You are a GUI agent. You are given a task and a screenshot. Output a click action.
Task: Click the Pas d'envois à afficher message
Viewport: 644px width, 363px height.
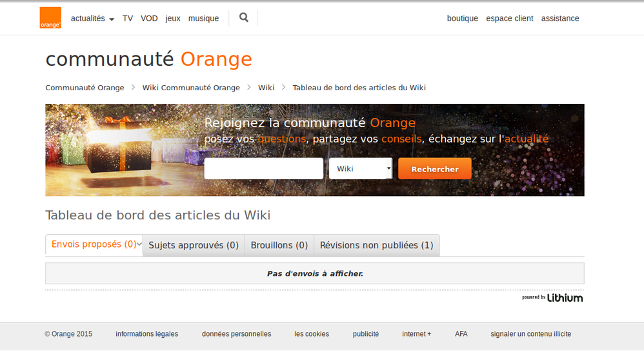click(315, 273)
